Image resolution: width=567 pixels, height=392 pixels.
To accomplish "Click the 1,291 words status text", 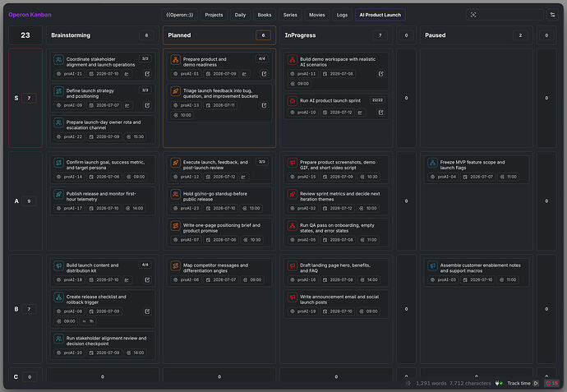I will (x=431, y=383).
